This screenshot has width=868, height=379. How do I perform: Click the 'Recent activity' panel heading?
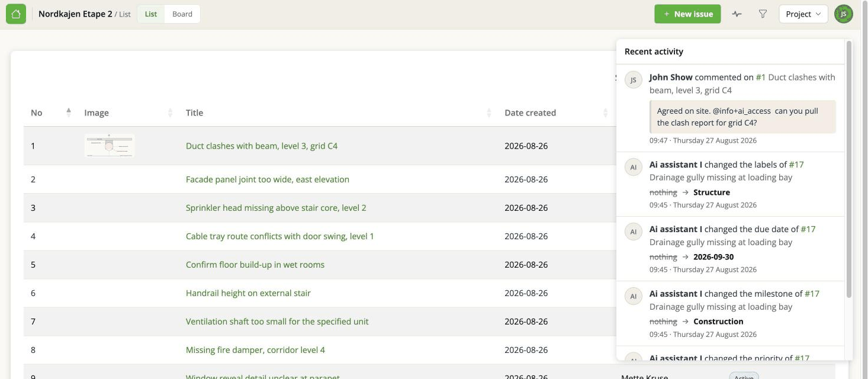pos(654,52)
